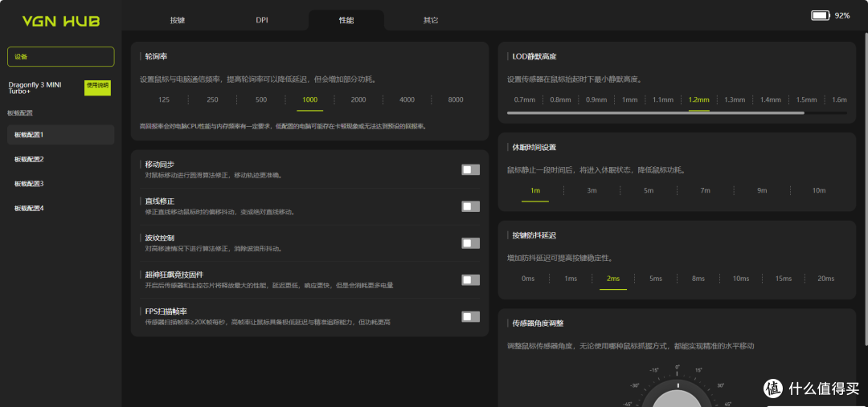Enable 超神狂飙竞技固件 switch
This screenshot has width=868, height=407.
click(x=470, y=280)
